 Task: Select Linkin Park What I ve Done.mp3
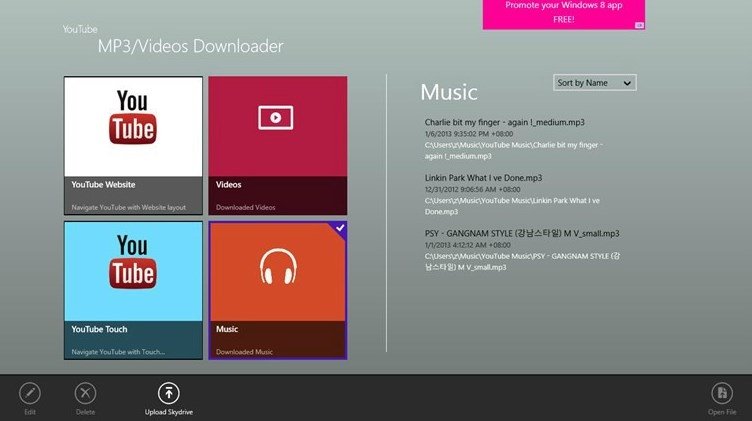tap(483, 178)
